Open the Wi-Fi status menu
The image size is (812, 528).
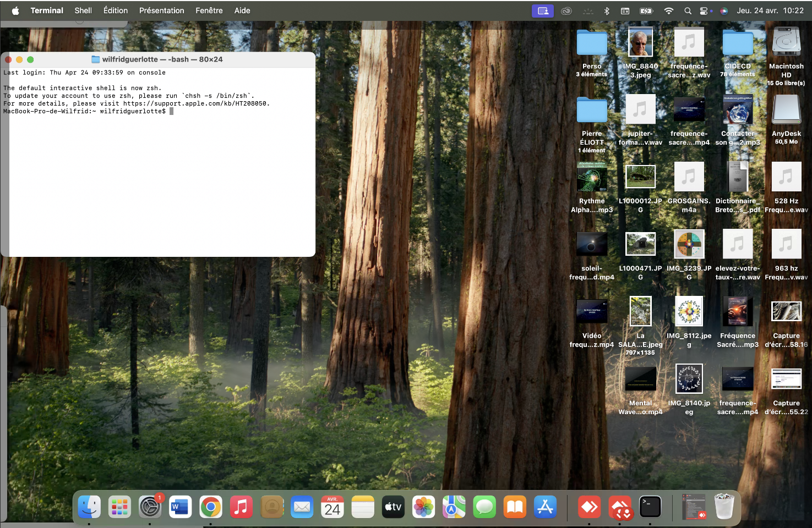668,10
